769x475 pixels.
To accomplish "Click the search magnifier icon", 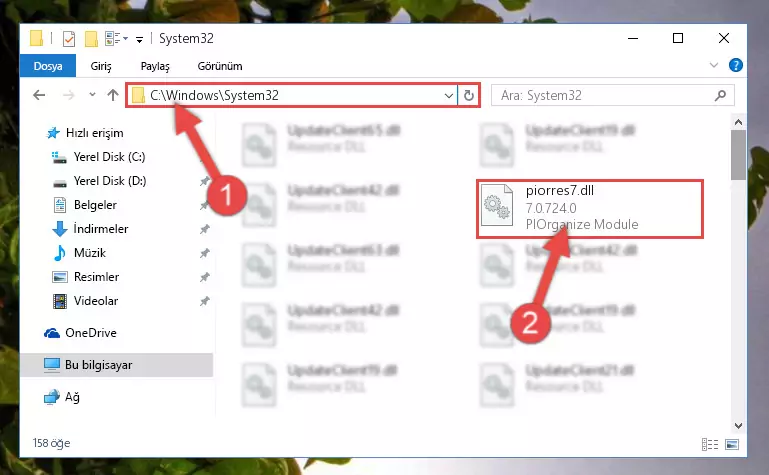I will 720,95.
